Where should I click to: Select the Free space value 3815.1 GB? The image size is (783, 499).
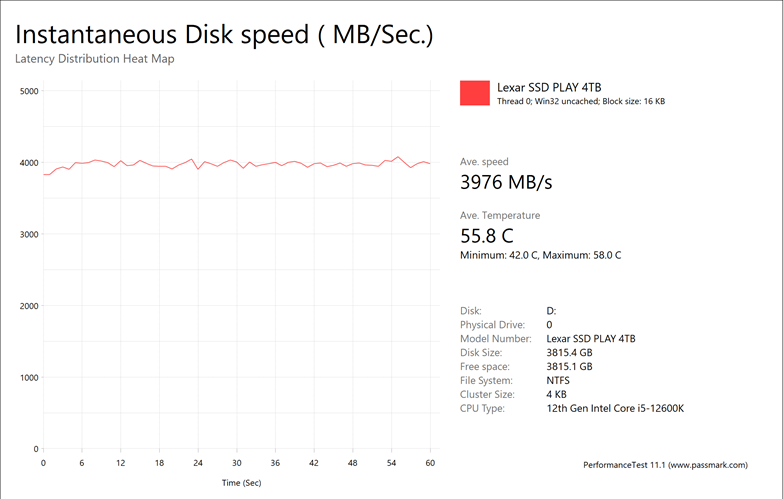click(569, 367)
